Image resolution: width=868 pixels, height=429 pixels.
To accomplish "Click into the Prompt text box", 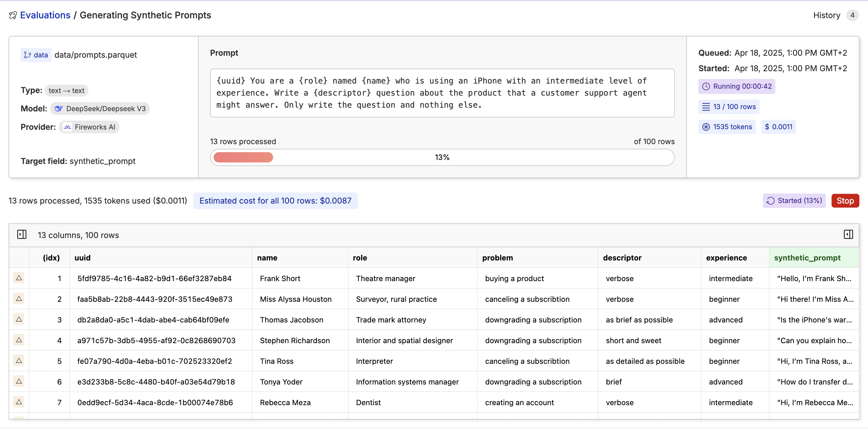I will (442, 93).
